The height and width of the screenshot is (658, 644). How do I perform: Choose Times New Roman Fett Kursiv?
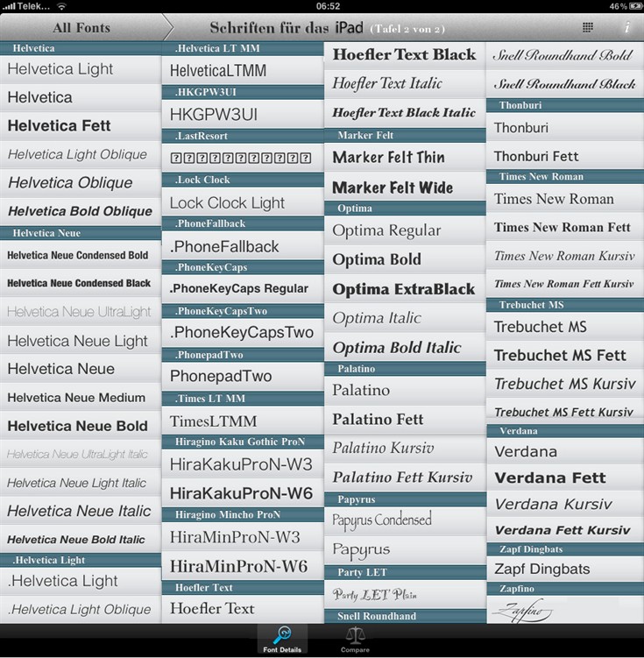(565, 284)
